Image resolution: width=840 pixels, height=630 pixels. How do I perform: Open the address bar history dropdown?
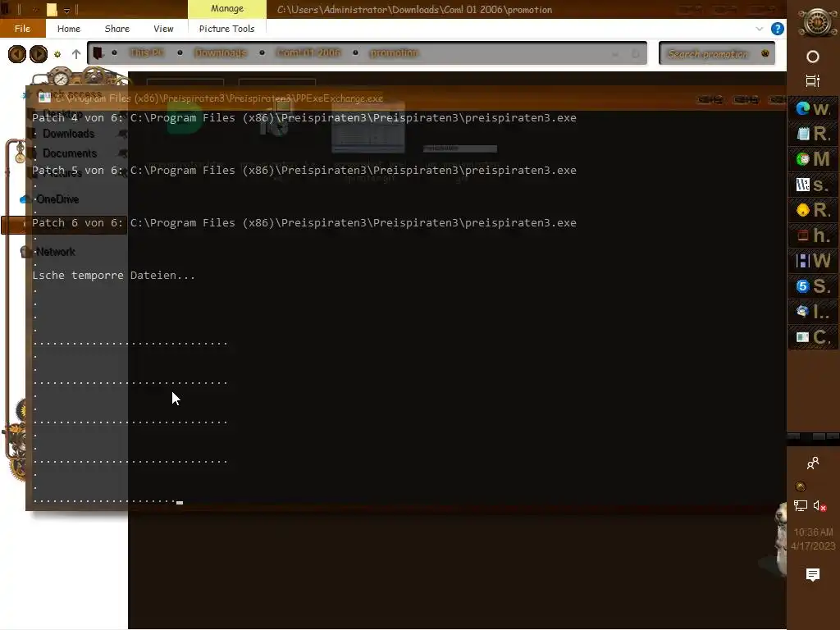coord(615,53)
